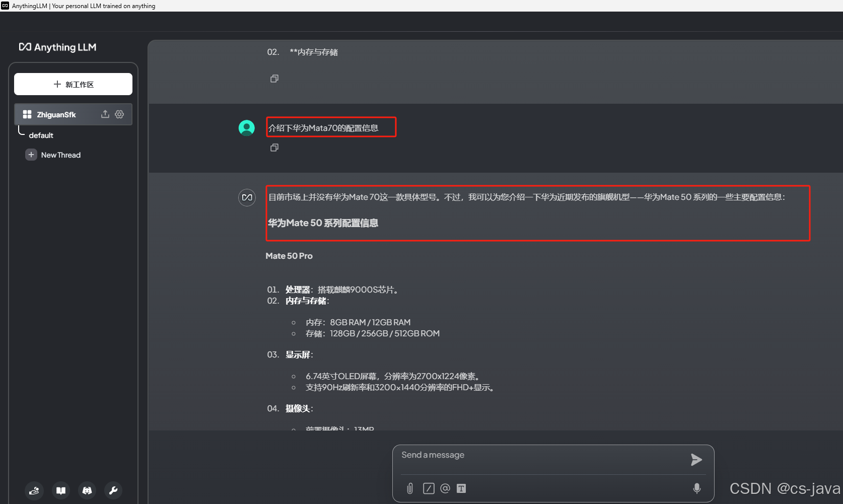This screenshot has height=504, width=843.
Task: Start a New Thread
Action: coord(60,155)
